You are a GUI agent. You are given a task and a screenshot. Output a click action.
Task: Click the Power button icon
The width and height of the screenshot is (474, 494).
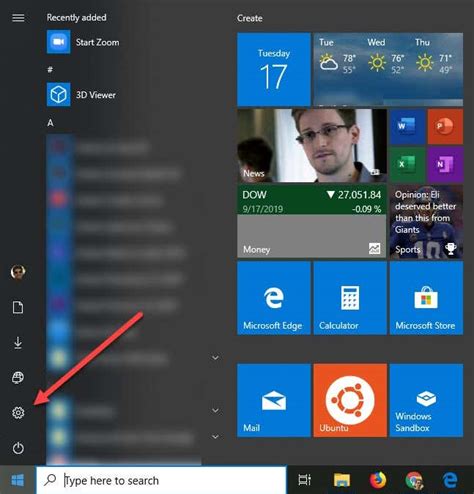coord(18,448)
